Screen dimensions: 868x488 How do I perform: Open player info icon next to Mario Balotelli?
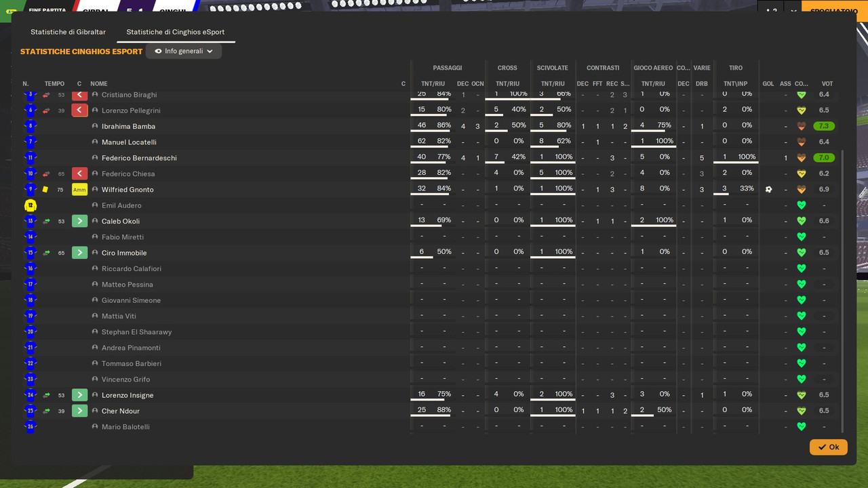(x=95, y=427)
